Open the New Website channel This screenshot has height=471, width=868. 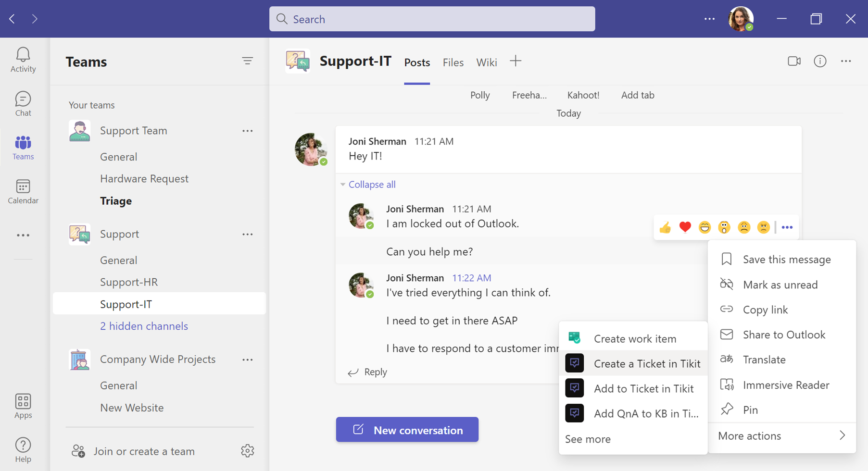pyautogui.click(x=132, y=408)
